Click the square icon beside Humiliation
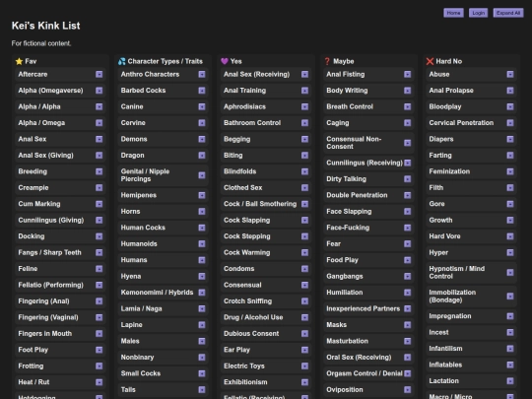This screenshot has width=532, height=399. click(408, 293)
